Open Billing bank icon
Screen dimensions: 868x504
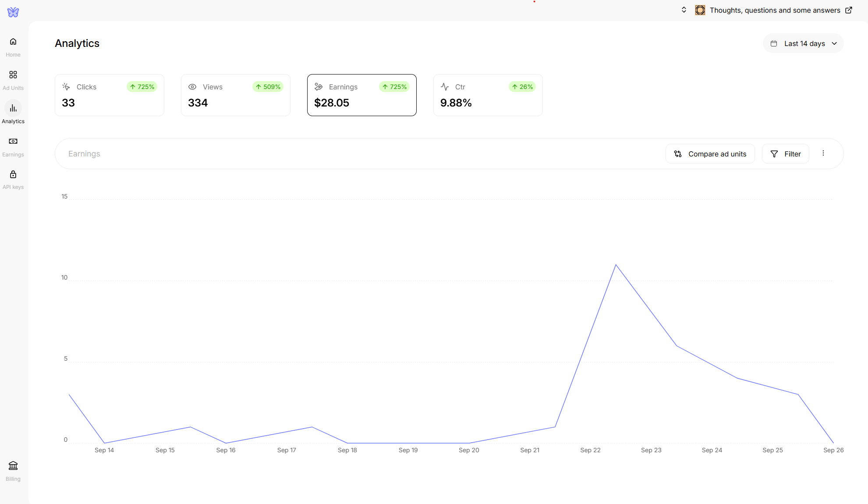point(13,466)
